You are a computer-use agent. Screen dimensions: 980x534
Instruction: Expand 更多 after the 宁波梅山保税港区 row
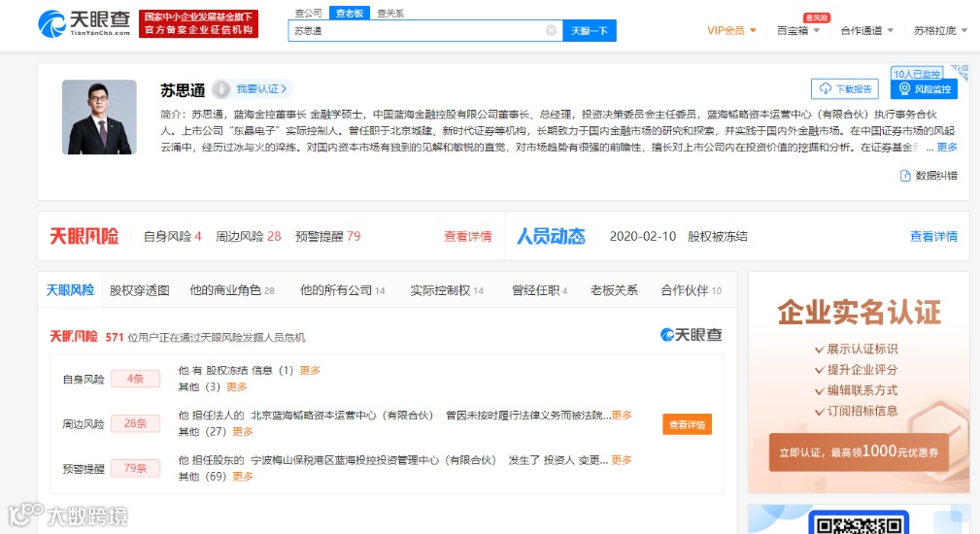[x=622, y=460]
